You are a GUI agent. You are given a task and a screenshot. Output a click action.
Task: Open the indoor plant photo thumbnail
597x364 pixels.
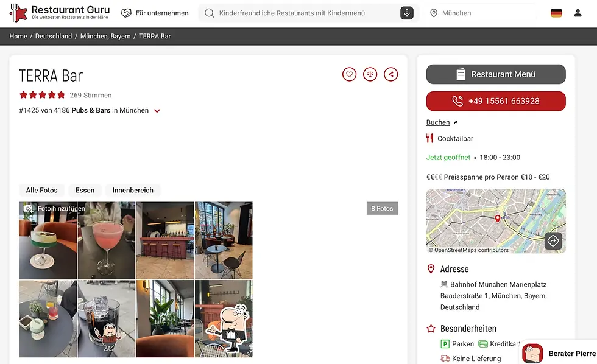[x=165, y=319]
